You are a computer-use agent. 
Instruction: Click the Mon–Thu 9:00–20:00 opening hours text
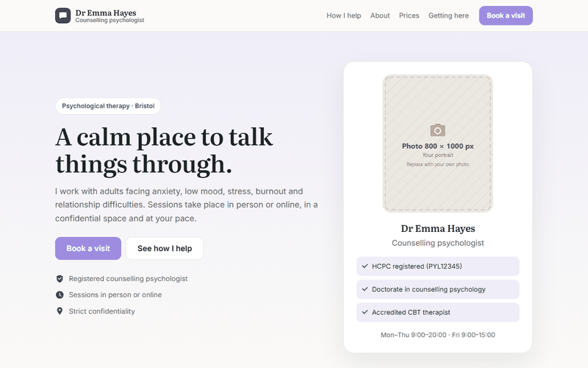click(x=437, y=335)
